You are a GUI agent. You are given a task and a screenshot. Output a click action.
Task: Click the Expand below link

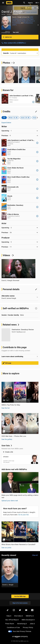tap(6, 123)
